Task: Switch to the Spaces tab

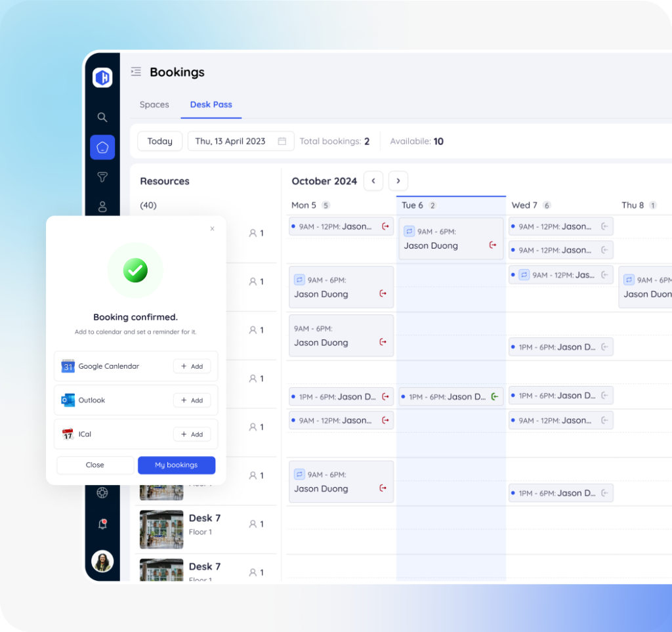Action: tap(154, 104)
